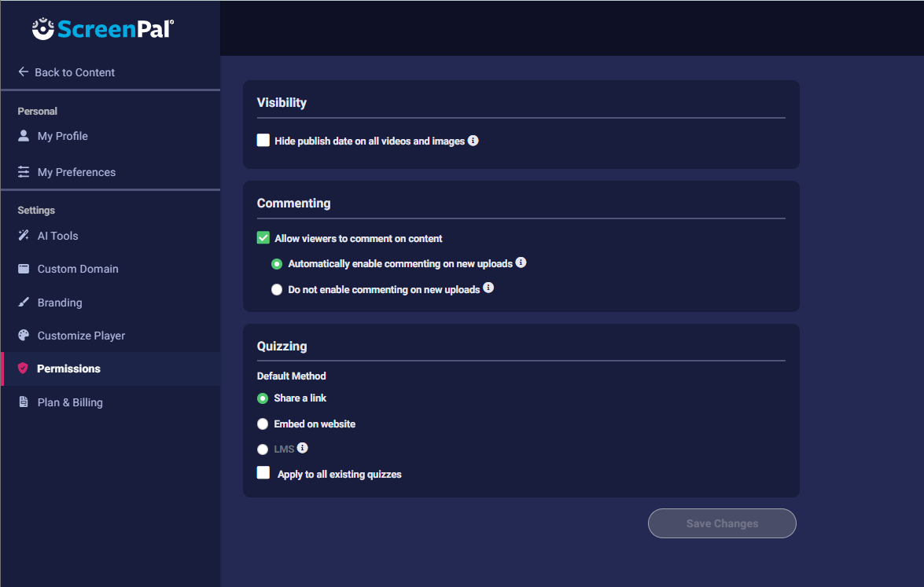Click info icon beside Hide publish date

click(x=473, y=141)
